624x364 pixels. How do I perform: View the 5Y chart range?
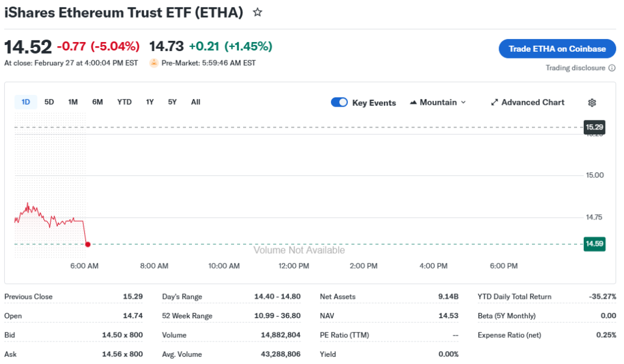[172, 102]
